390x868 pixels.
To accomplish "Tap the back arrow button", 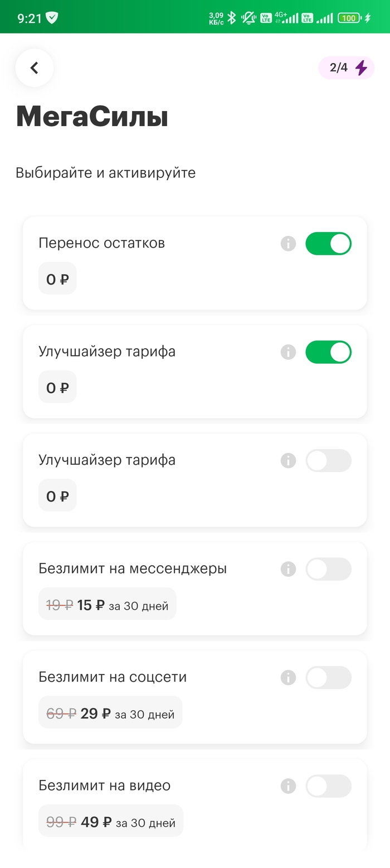I will [35, 68].
